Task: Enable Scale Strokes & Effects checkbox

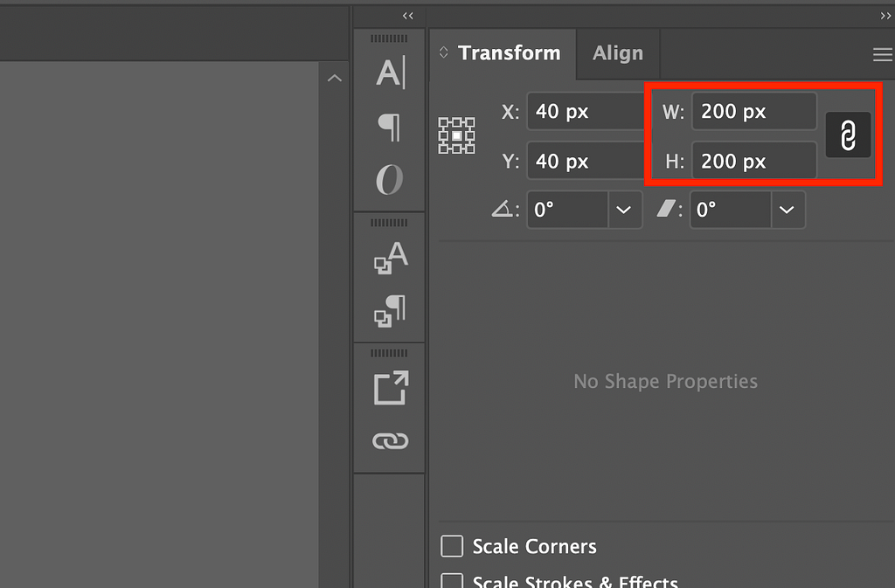Action: (452, 581)
